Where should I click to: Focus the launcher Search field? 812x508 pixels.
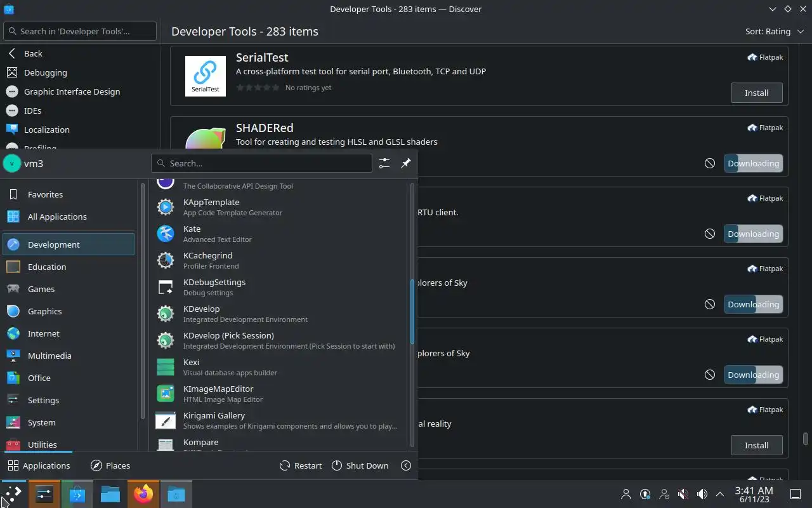[x=261, y=163]
